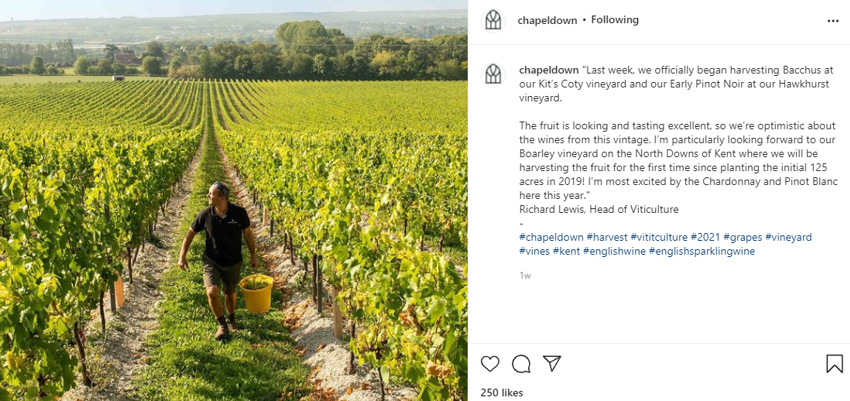Open the #harvest hashtag
This screenshot has height=401, width=850.
click(607, 237)
